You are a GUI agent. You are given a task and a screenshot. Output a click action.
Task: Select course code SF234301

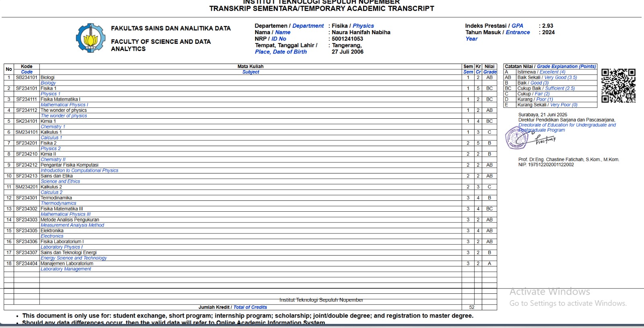(x=27, y=198)
